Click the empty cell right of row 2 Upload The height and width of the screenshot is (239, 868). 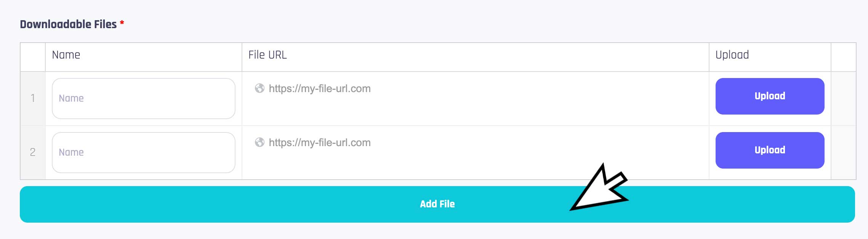[x=843, y=153]
